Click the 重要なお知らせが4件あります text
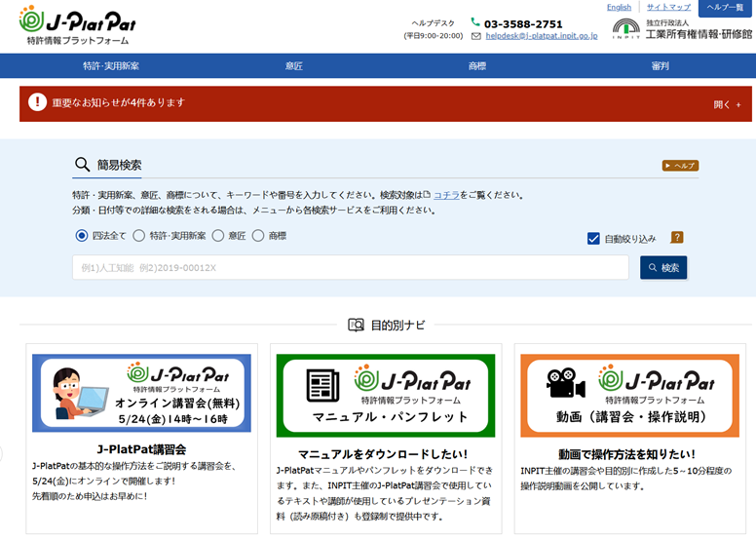Viewport: 756px width, 540px height. pos(119,102)
